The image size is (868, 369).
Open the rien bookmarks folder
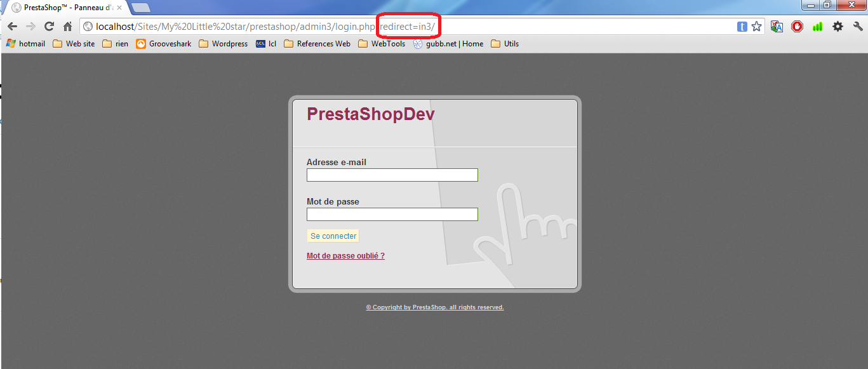coord(115,44)
